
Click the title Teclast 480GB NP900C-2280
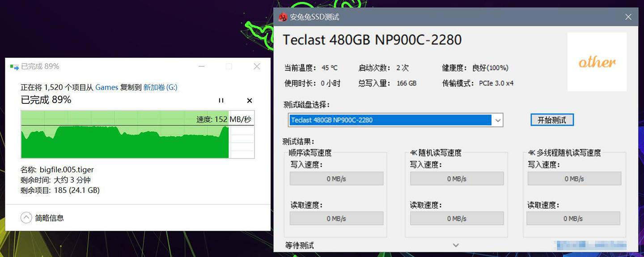(372, 40)
